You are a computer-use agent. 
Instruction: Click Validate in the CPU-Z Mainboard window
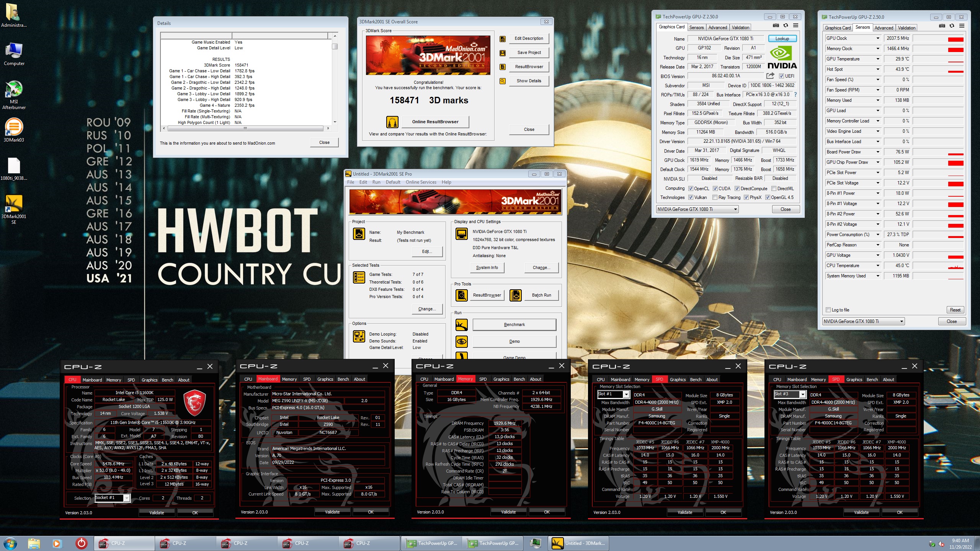tap(332, 512)
